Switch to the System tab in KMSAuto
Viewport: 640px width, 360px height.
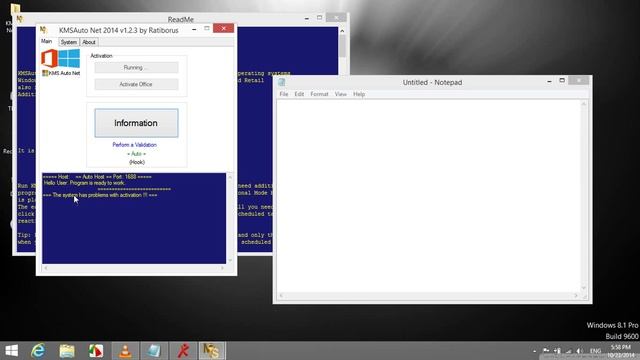click(x=69, y=42)
